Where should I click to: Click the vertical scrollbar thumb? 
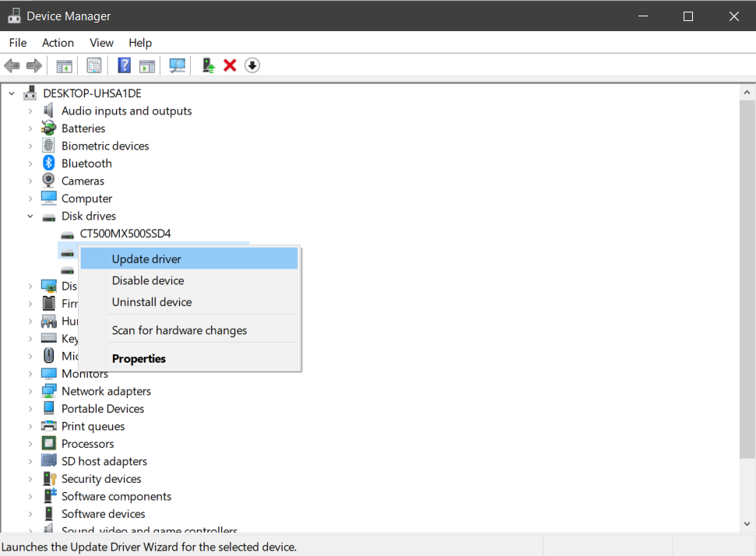point(747,280)
